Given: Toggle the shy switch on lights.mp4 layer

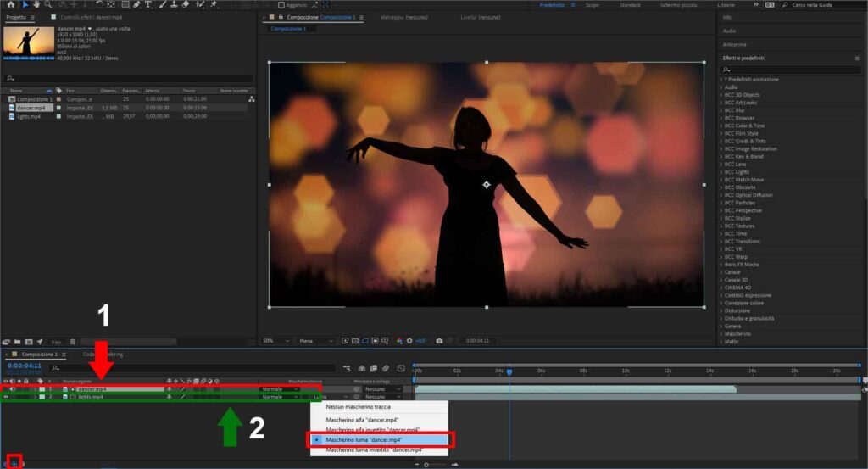Looking at the screenshot, I should point(169,397).
